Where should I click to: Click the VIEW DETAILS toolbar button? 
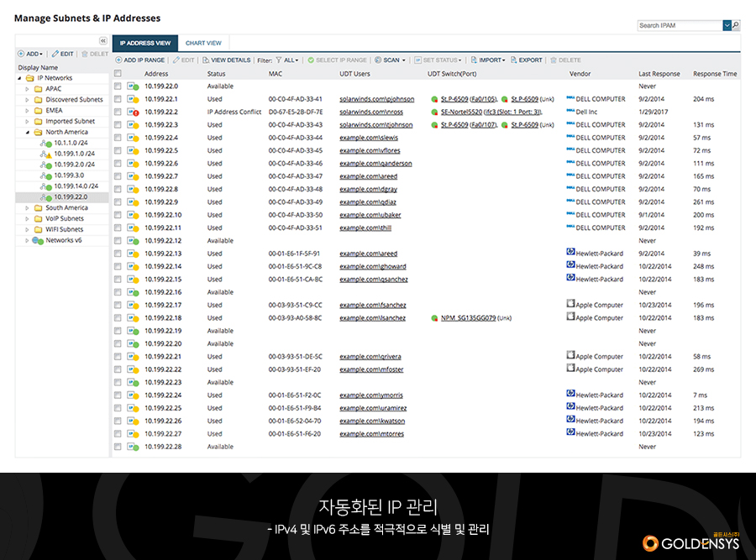[x=226, y=60]
